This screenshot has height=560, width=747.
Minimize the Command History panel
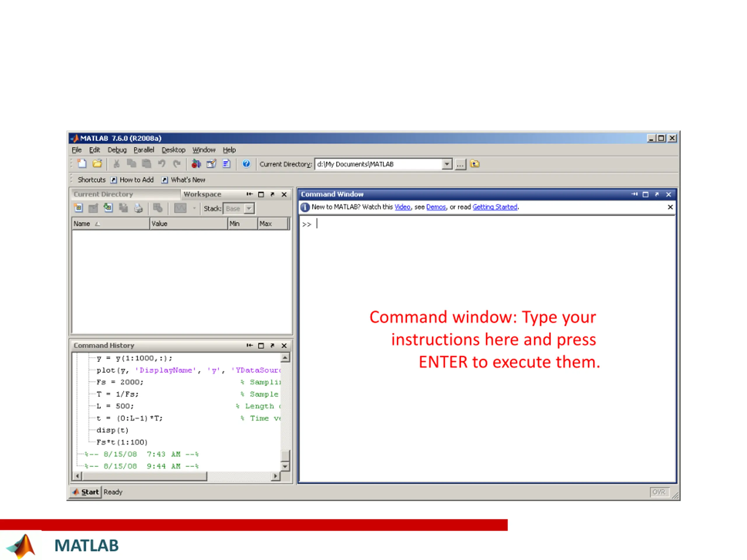click(249, 346)
